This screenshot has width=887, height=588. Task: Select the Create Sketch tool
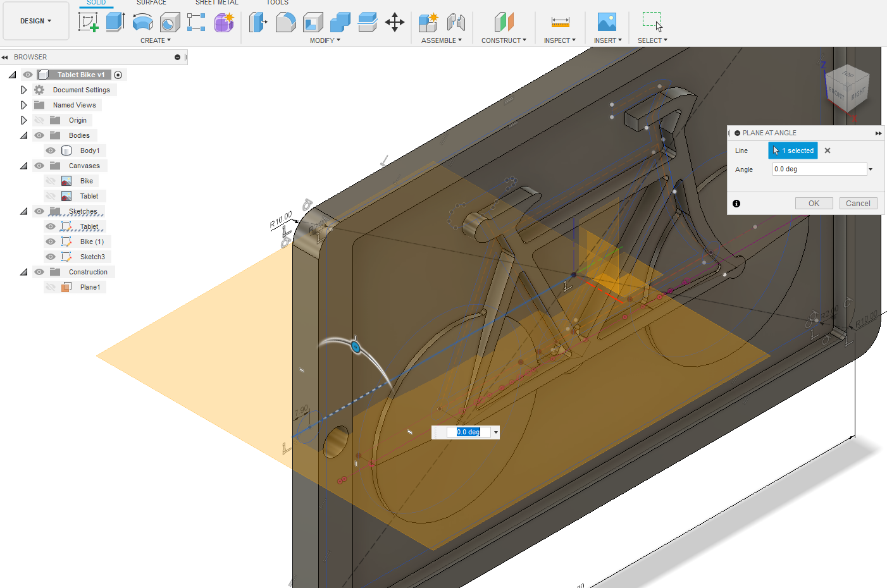tap(89, 22)
